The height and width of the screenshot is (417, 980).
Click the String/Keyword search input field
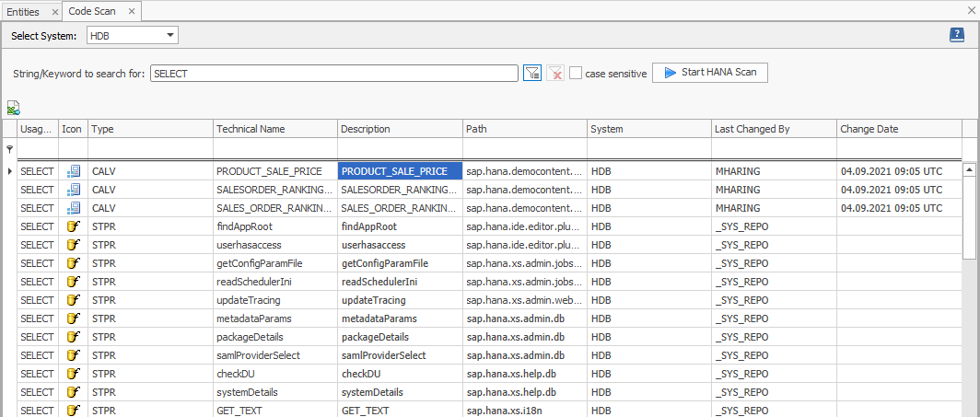pos(333,74)
